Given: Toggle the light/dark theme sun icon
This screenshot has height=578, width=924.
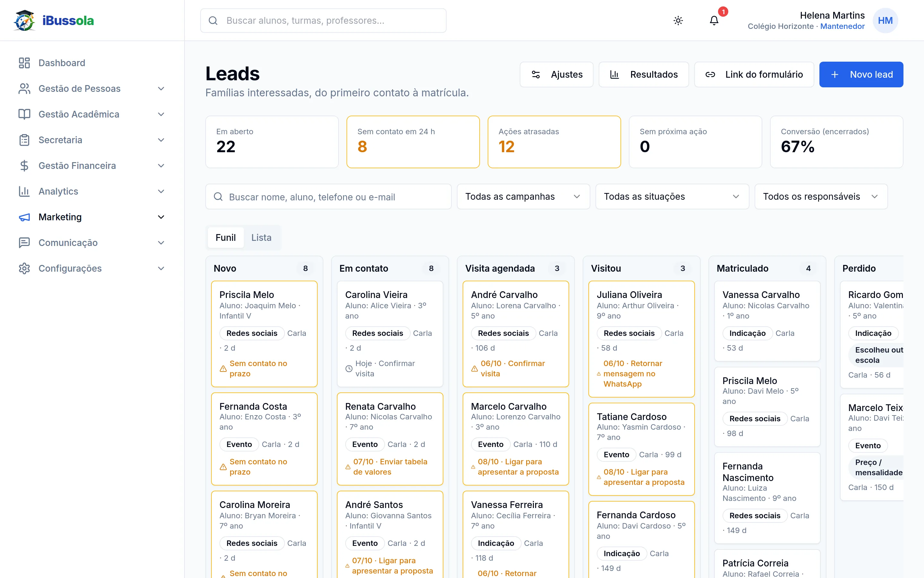Looking at the screenshot, I should pyautogui.click(x=678, y=21).
